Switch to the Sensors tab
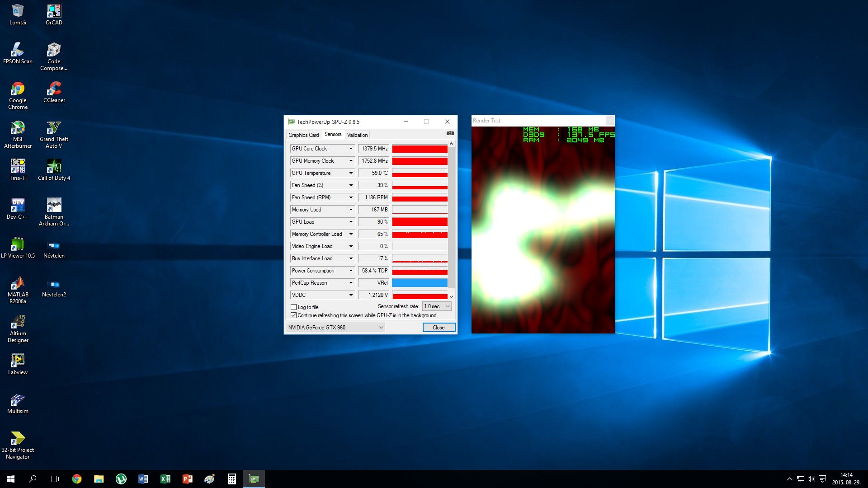868x488 pixels. pyautogui.click(x=333, y=135)
